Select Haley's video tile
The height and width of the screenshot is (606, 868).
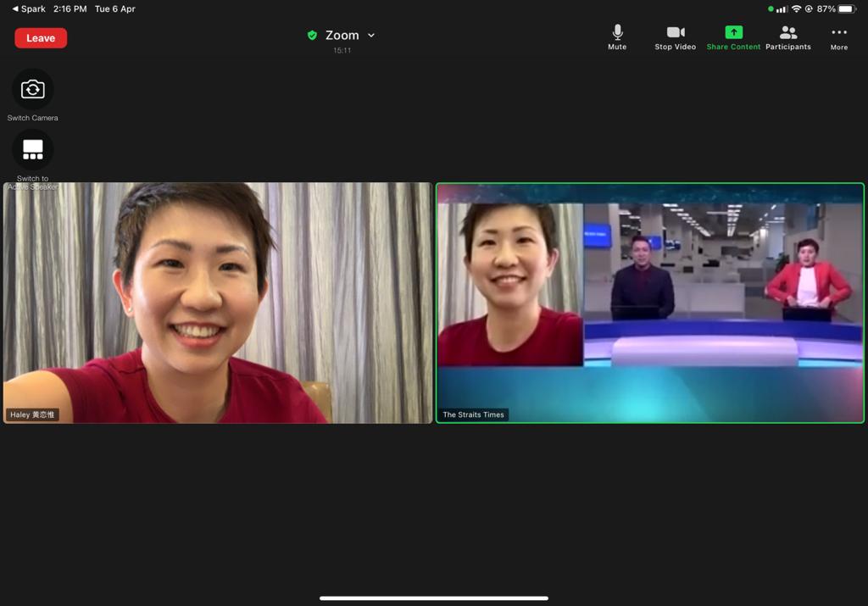pyautogui.click(x=218, y=303)
